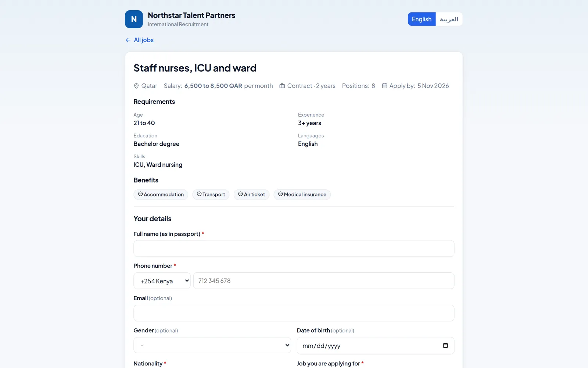
Task: Click the Staff nurses, ICU and ward heading
Action: [195, 68]
